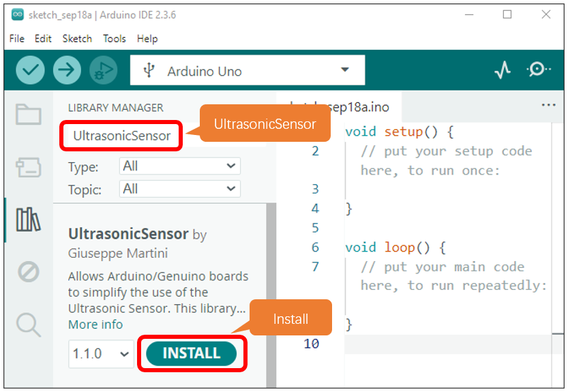Viewport: 568px width, 392px height.
Task: Open the Search magnifier sidebar icon
Action: point(28,325)
